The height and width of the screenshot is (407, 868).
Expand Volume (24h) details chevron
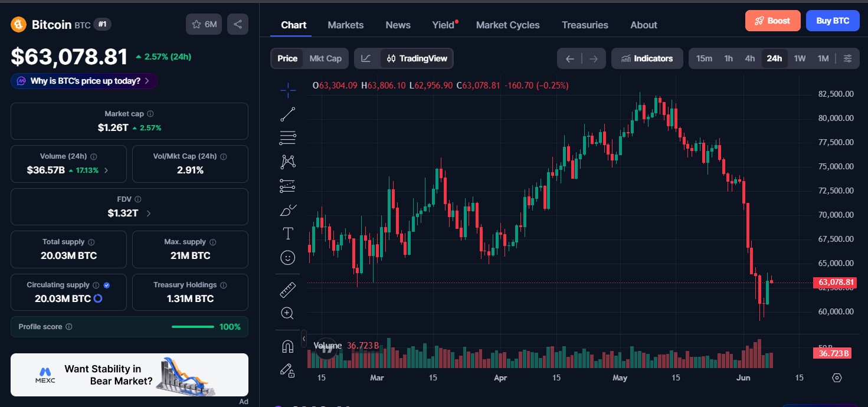click(x=106, y=170)
